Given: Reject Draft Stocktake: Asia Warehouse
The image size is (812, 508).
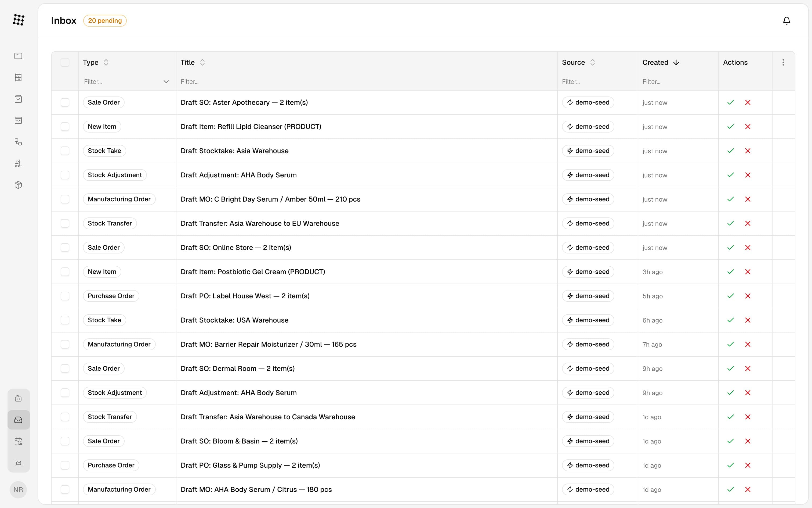Looking at the screenshot, I should 748,151.
